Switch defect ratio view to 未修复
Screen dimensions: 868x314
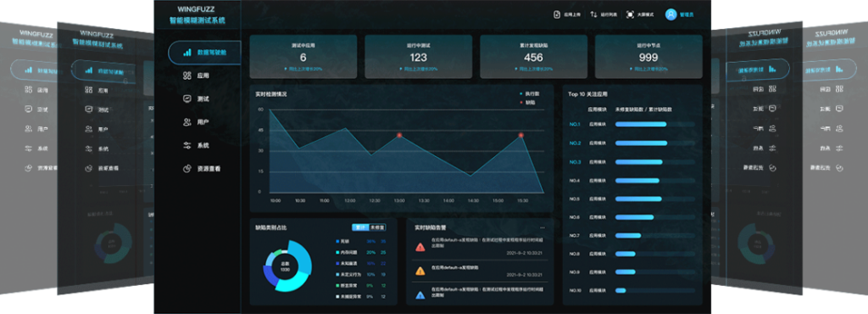click(x=377, y=227)
